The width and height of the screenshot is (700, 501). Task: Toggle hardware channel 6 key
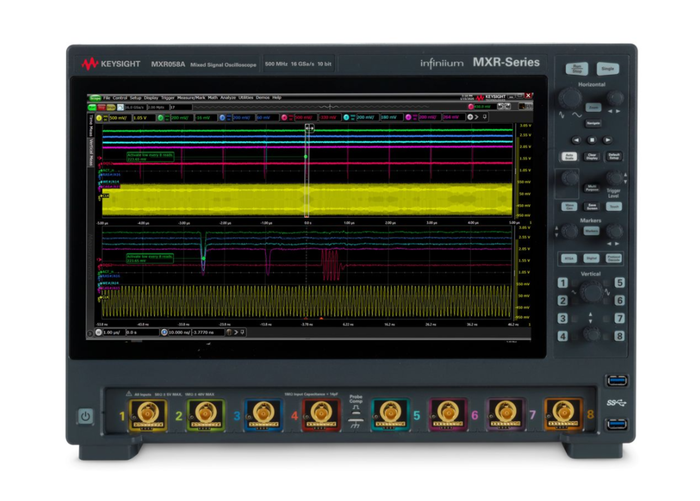(x=619, y=301)
